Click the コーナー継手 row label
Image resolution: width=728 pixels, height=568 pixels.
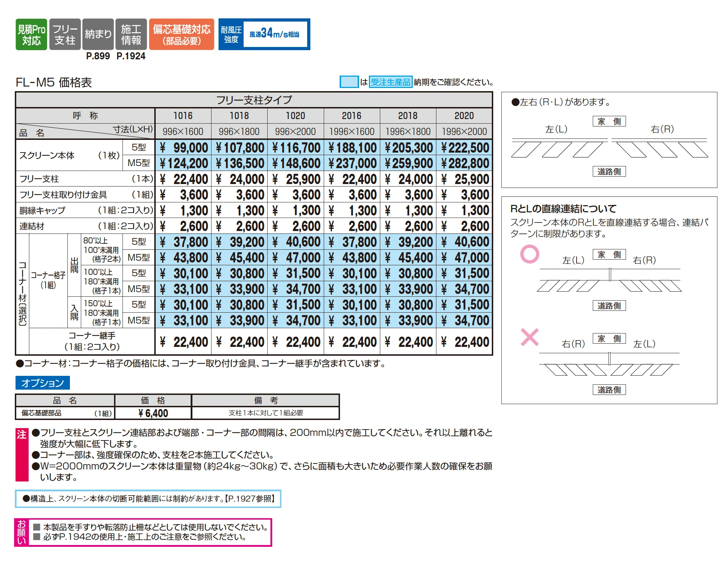(x=92, y=341)
